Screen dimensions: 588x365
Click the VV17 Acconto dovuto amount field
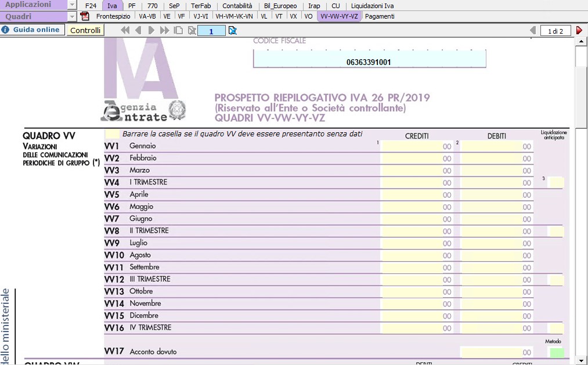pos(497,352)
